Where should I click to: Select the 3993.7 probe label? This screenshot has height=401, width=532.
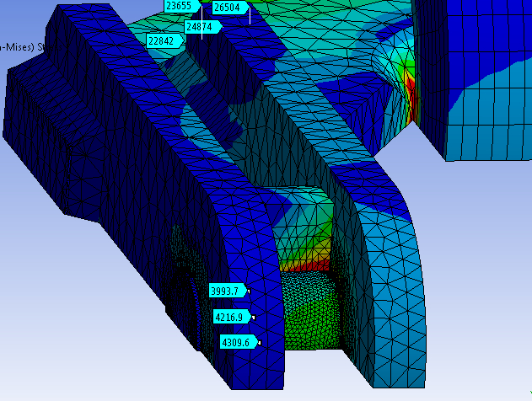pyautogui.click(x=226, y=291)
